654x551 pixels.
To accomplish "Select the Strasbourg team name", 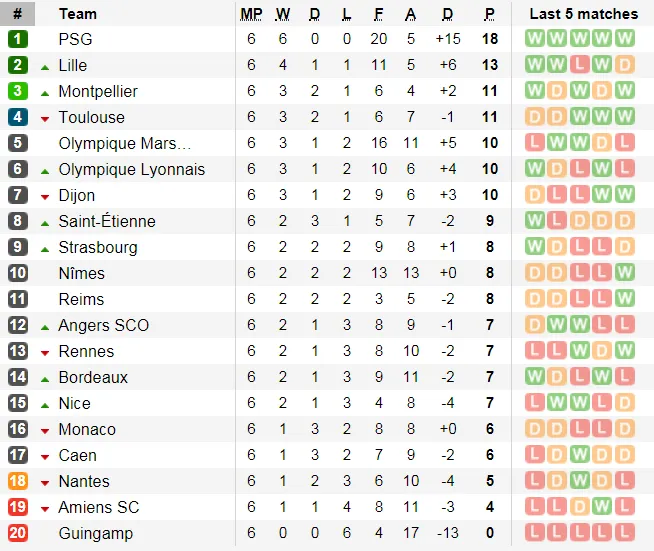I will coord(98,247).
